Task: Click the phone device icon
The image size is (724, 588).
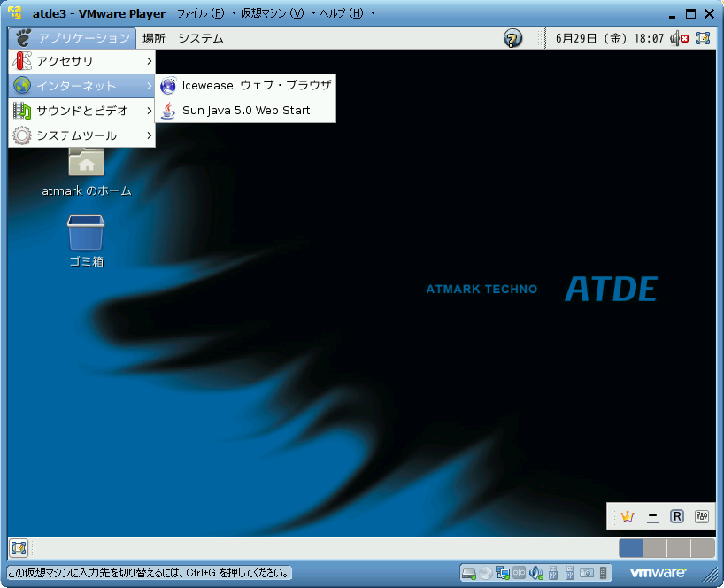Action: tap(603, 573)
